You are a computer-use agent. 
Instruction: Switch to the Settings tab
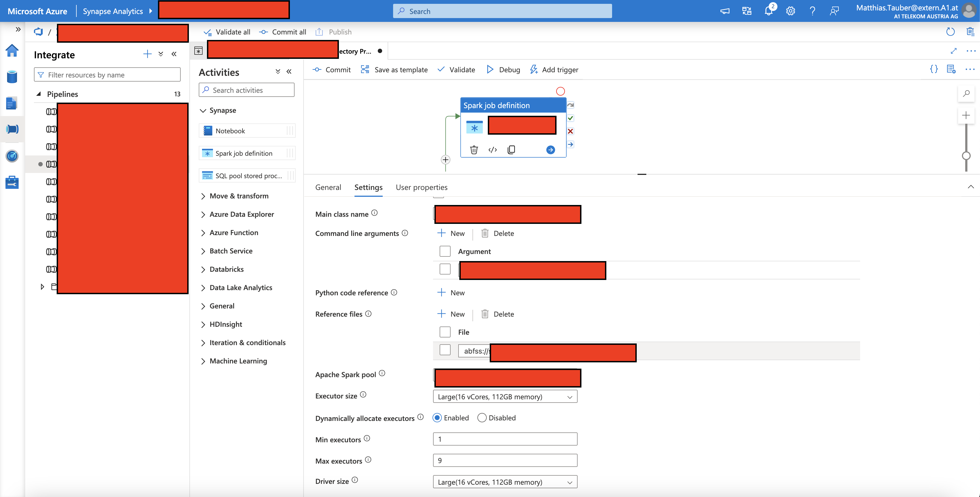[x=368, y=187]
